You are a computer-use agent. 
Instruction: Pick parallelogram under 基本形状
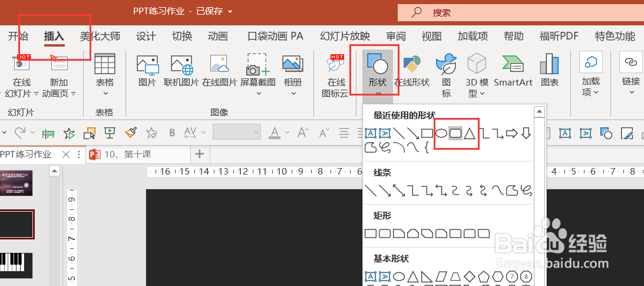441,276
